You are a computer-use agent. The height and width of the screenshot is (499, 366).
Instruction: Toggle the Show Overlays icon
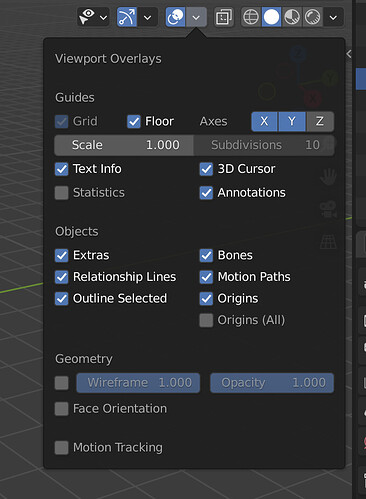coord(175,17)
